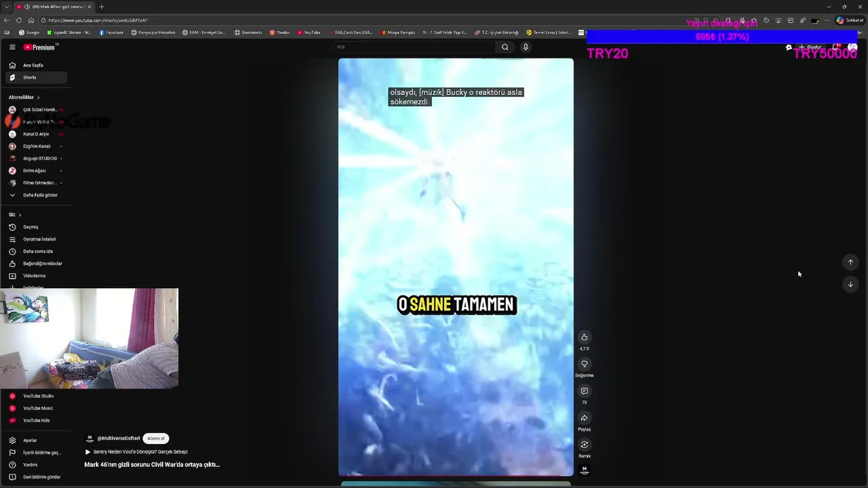Open the YouTube hamburger guide menu
This screenshot has width=868, height=488.
coord(12,47)
